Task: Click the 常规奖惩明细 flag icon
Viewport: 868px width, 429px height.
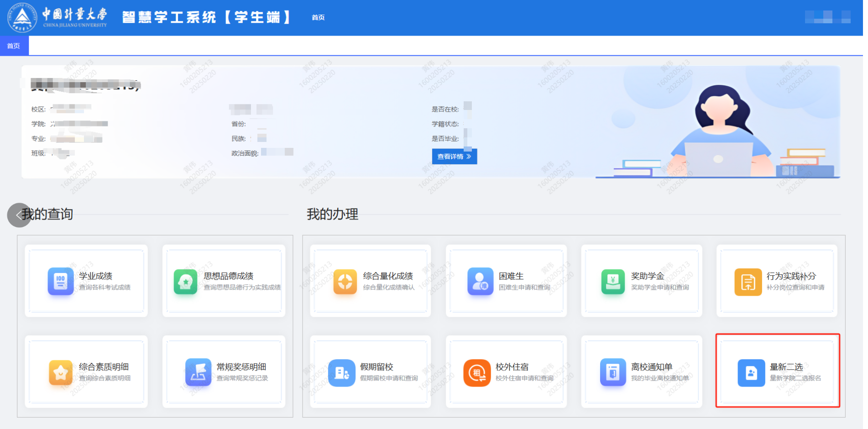Action: pyautogui.click(x=198, y=372)
